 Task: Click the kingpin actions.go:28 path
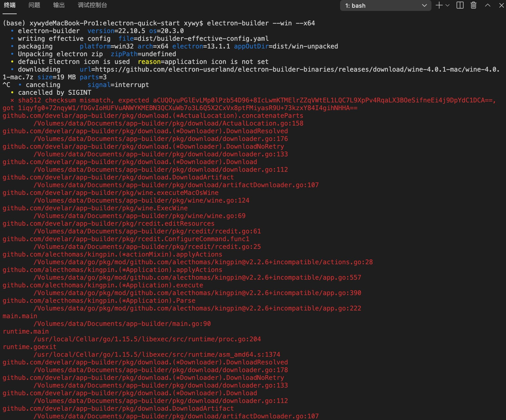pos(203,262)
